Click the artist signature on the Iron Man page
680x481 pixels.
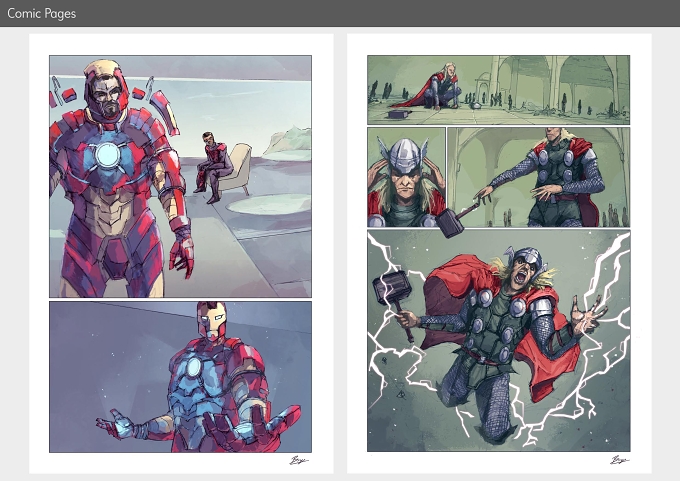299,460
